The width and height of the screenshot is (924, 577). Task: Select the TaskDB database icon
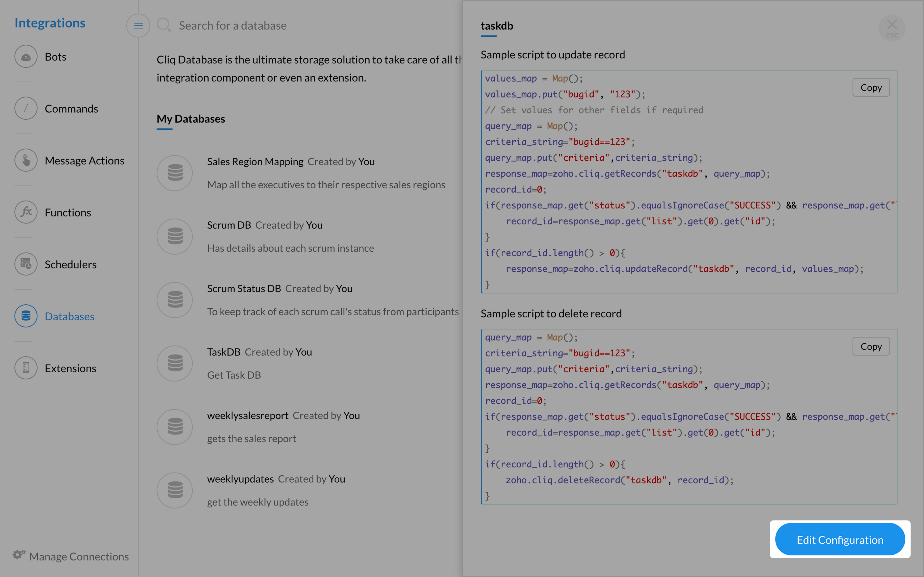[x=175, y=363]
